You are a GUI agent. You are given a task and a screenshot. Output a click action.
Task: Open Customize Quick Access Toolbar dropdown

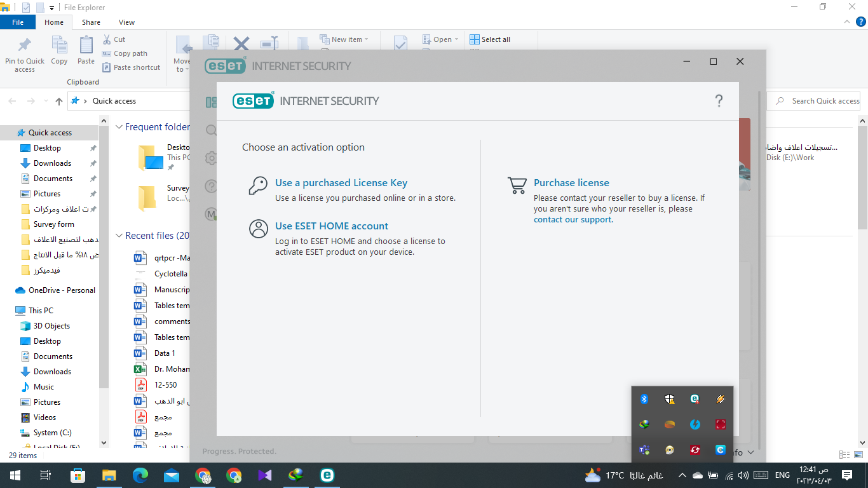(51, 8)
